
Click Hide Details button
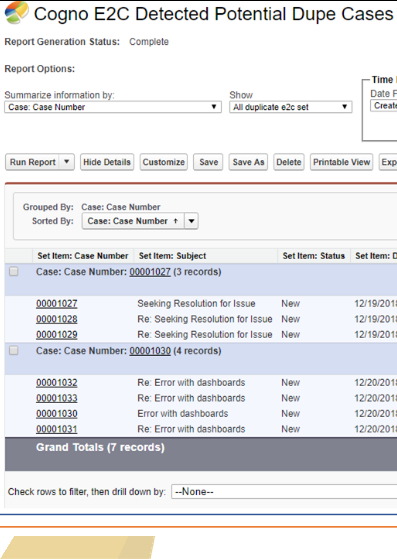pos(107,162)
